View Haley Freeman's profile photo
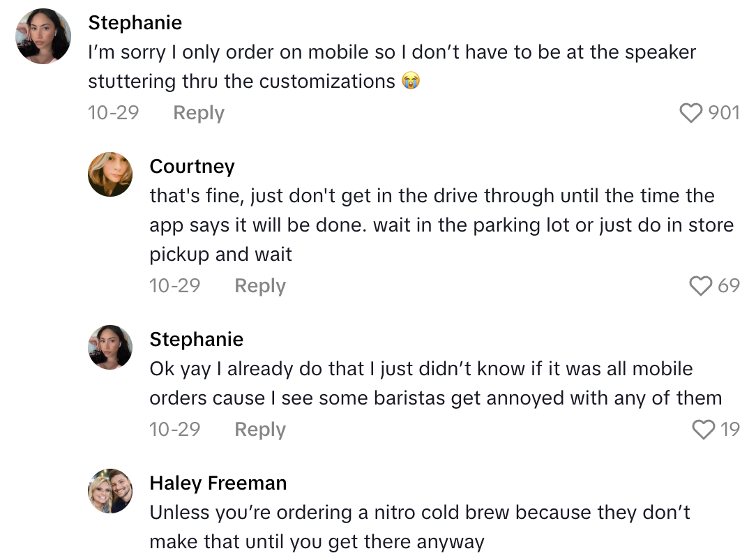Screen dimensions: 756x558 coord(110,491)
